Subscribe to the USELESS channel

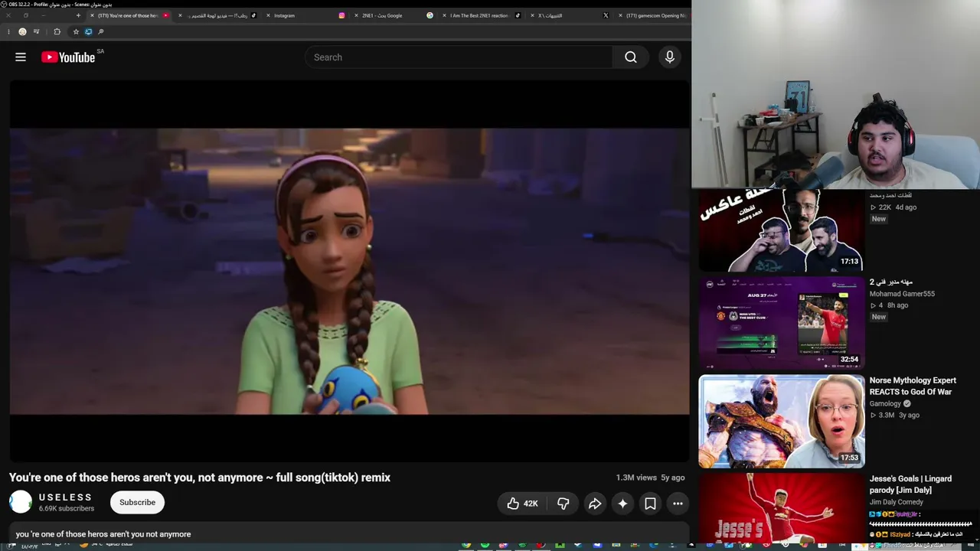click(137, 502)
